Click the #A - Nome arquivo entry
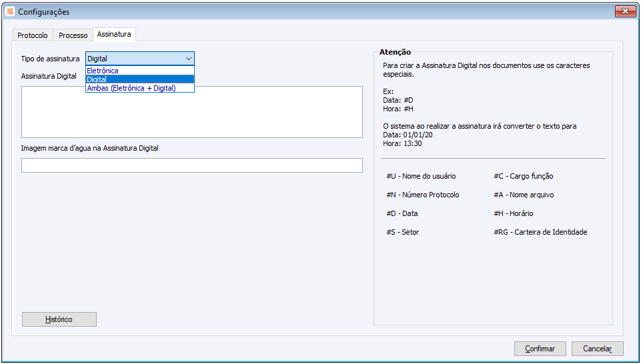The image size is (641, 364). [x=524, y=195]
